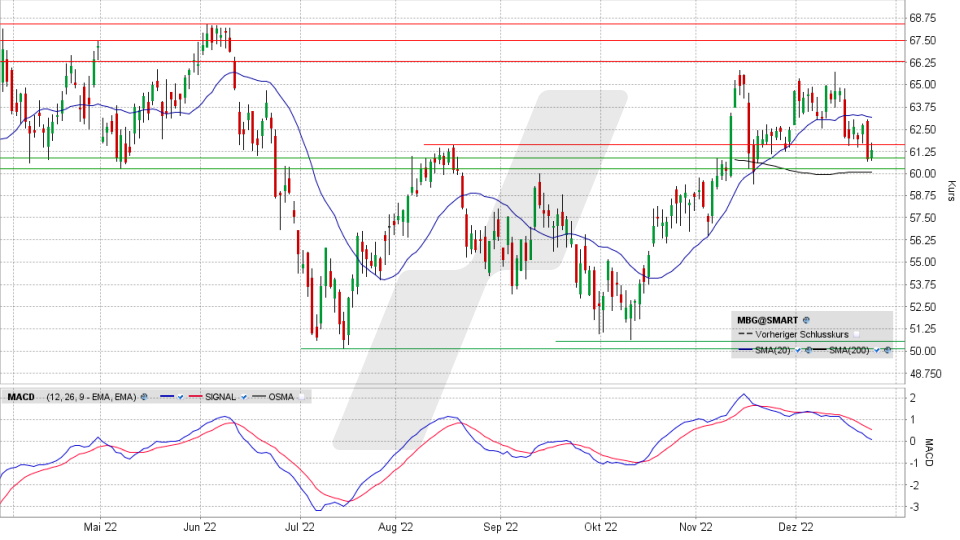Click the vertical MACD axis title
The width and height of the screenshot is (960, 540).
click(x=929, y=452)
